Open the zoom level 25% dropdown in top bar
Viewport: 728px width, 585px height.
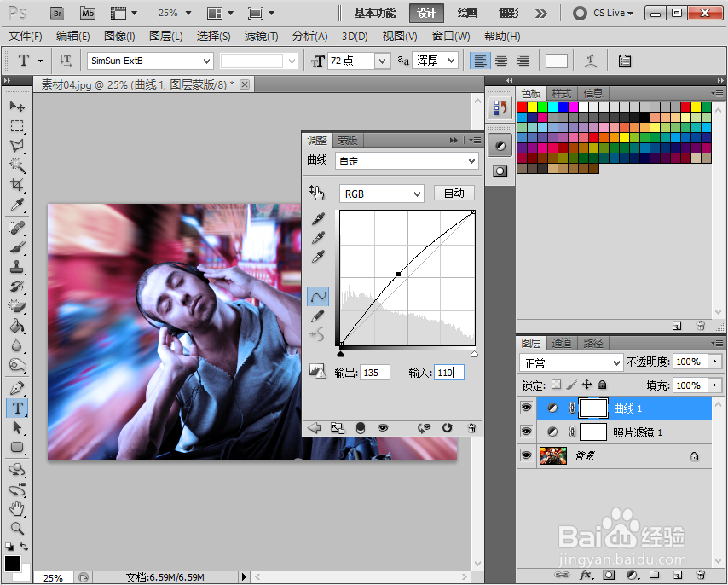point(188,13)
